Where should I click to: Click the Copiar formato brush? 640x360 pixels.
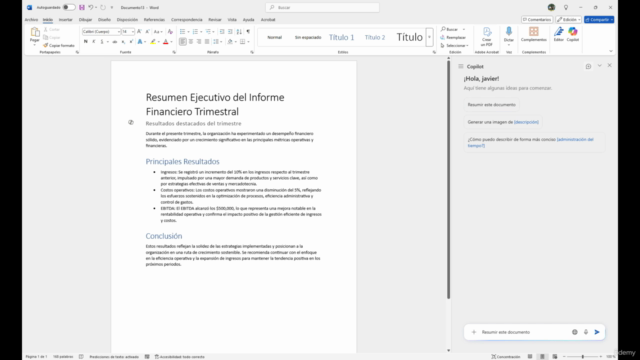pyautogui.click(x=59, y=45)
